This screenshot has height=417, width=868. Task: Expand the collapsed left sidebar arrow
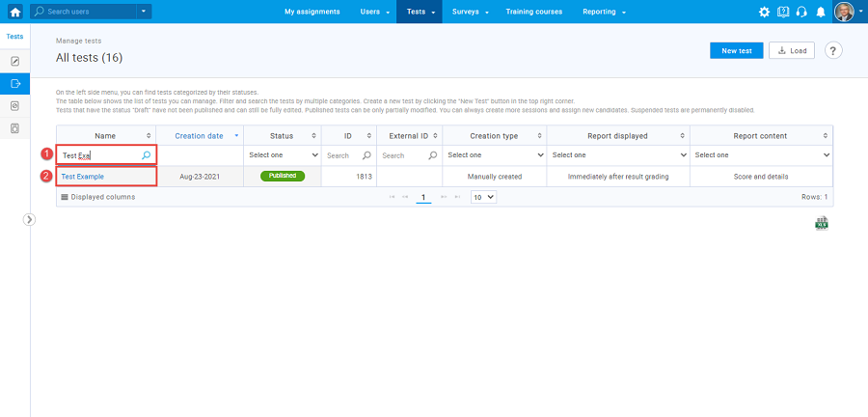point(29,219)
